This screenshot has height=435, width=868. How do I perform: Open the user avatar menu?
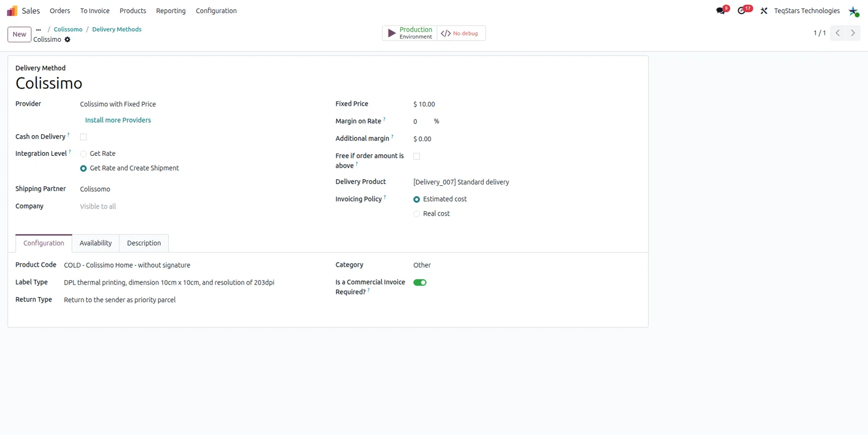coord(854,11)
